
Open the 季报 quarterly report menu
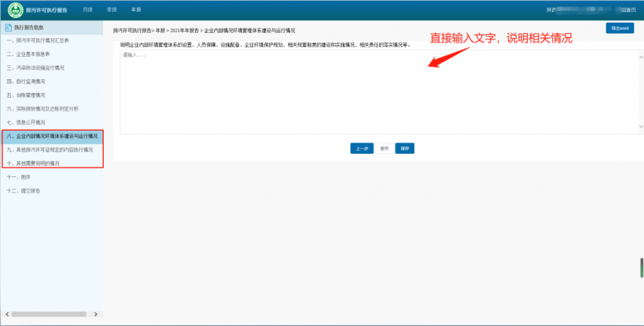click(x=112, y=10)
